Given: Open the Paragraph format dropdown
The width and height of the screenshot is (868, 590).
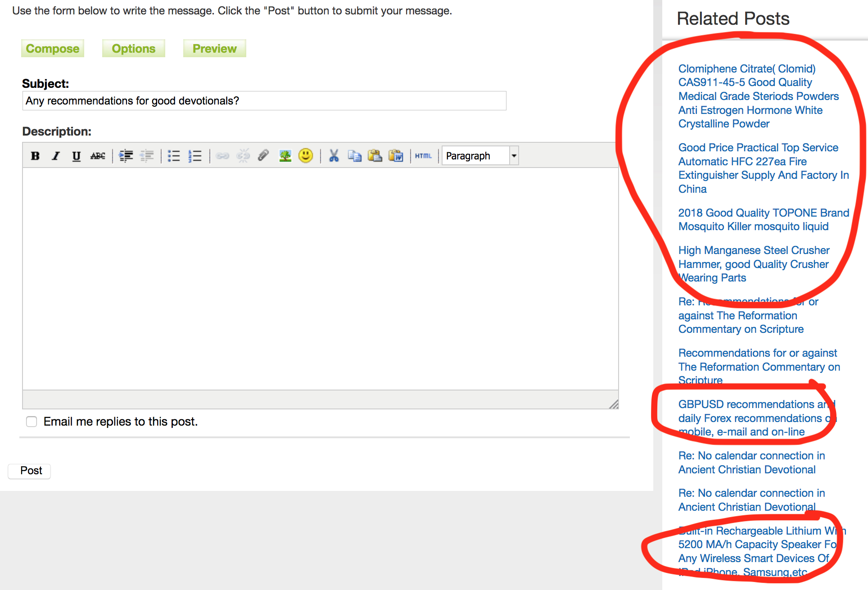Looking at the screenshot, I should [x=514, y=156].
